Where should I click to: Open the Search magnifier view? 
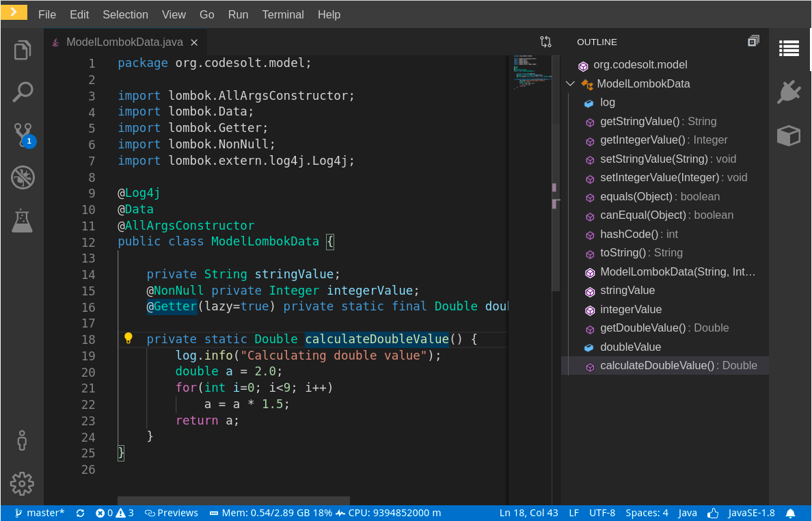pos(23,92)
